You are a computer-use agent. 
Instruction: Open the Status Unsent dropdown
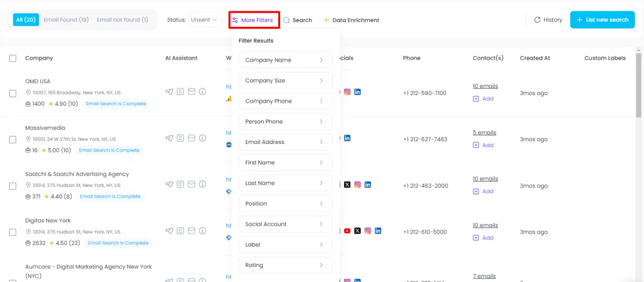pos(204,20)
